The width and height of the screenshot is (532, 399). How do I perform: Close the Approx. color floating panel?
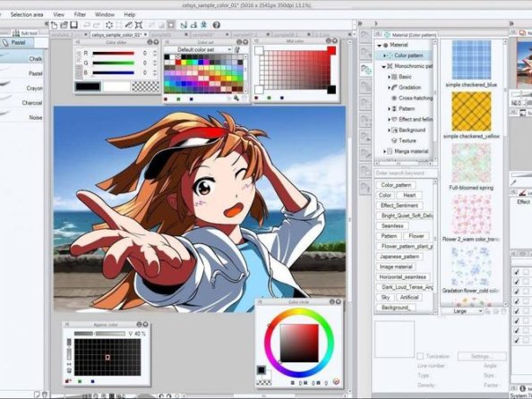tap(146, 324)
